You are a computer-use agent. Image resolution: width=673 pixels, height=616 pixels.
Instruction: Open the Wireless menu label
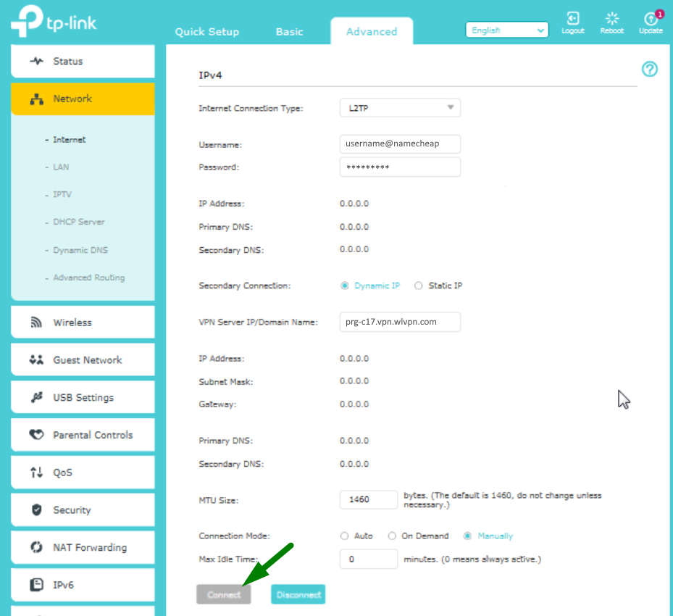click(x=72, y=322)
